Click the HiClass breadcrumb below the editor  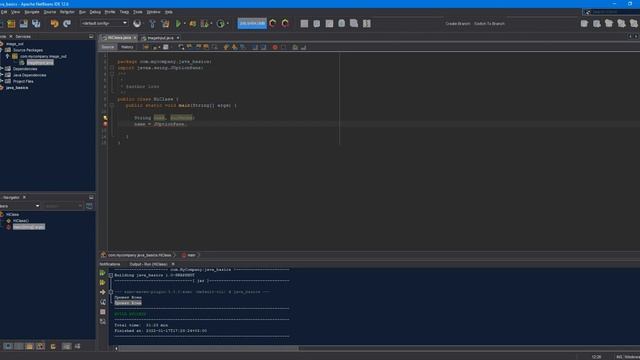[x=139, y=255]
